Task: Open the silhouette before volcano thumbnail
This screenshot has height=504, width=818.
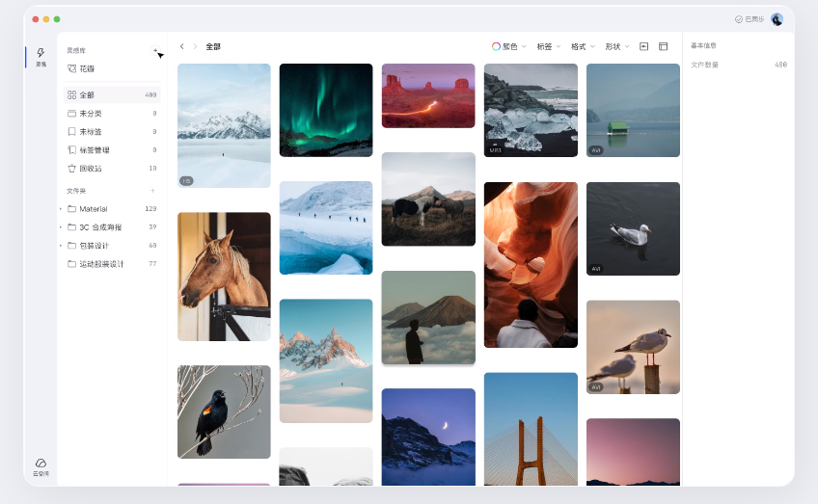Action: (428, 317)
